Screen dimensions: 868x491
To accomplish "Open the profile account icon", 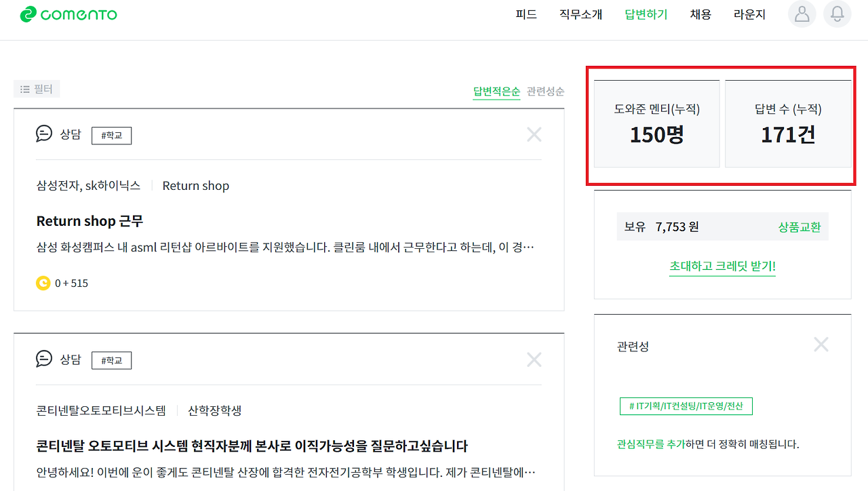I will coord(802,14).
